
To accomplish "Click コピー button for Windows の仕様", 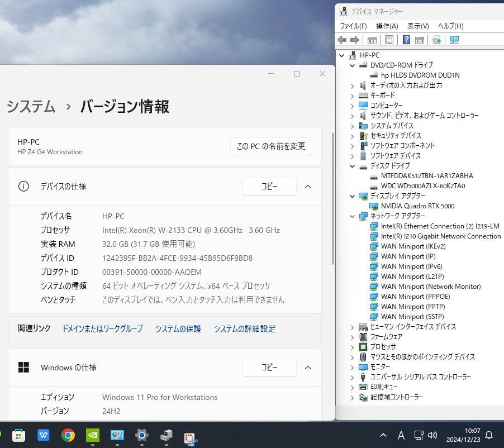I will tap(269, 368).
